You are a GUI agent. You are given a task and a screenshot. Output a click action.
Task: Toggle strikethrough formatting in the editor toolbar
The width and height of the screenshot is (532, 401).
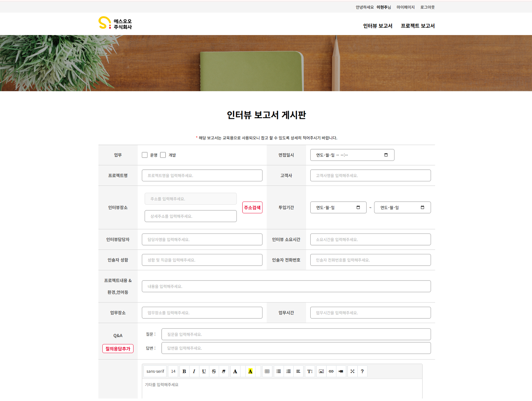(214, 371)
